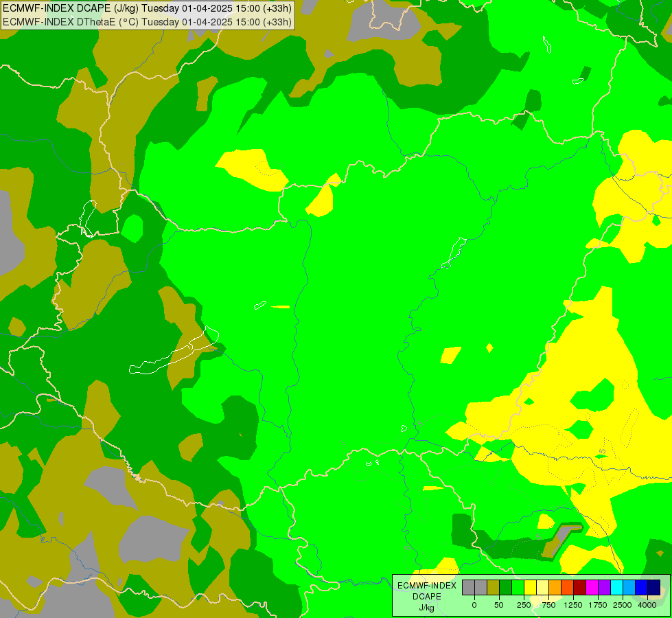Click the pale yellow legend swatch
Viewport: 672px width, 618px height.
542,587
